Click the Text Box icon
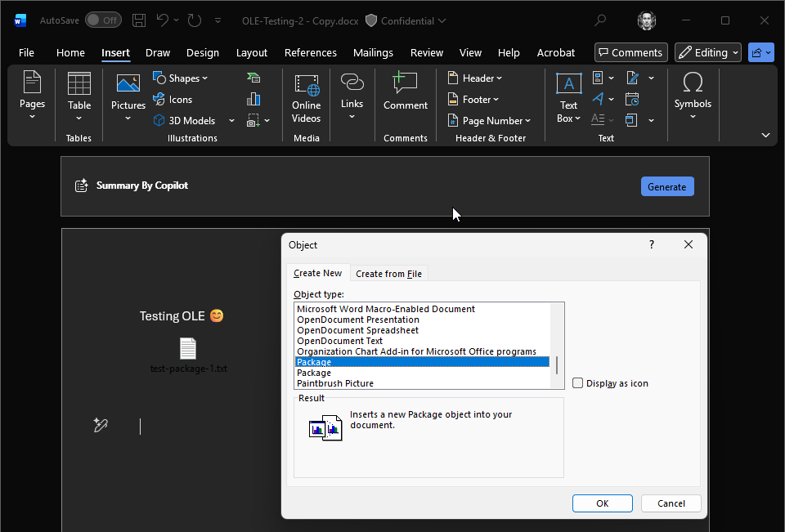This screenshot has height=532, width=785. (x=568, y=85)
